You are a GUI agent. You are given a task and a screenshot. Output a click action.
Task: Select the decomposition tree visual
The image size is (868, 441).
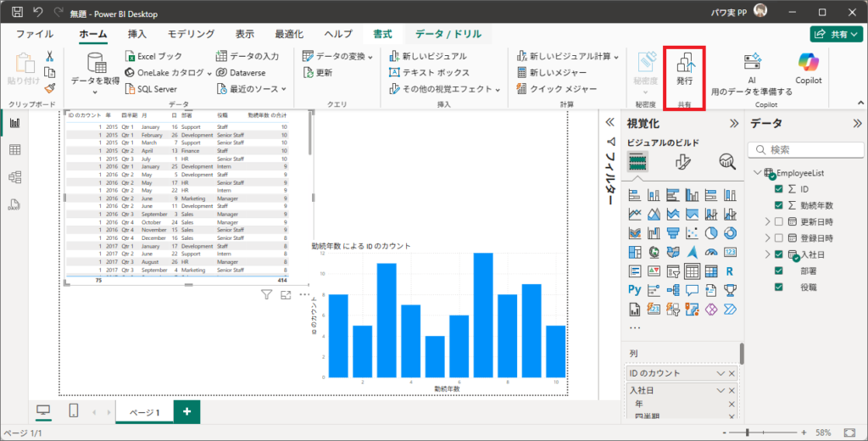point(673,290)
